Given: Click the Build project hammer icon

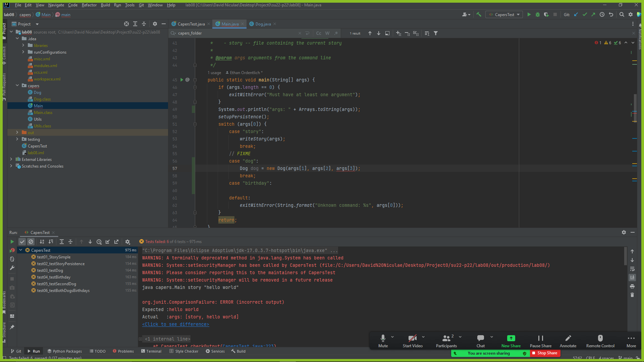Looking at the screenshot, I should click(x=479, y=14).
